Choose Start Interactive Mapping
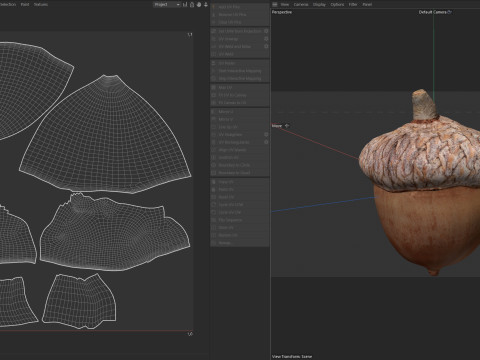The width and height of the screenshot is (480, 360). tap(240, 71)
